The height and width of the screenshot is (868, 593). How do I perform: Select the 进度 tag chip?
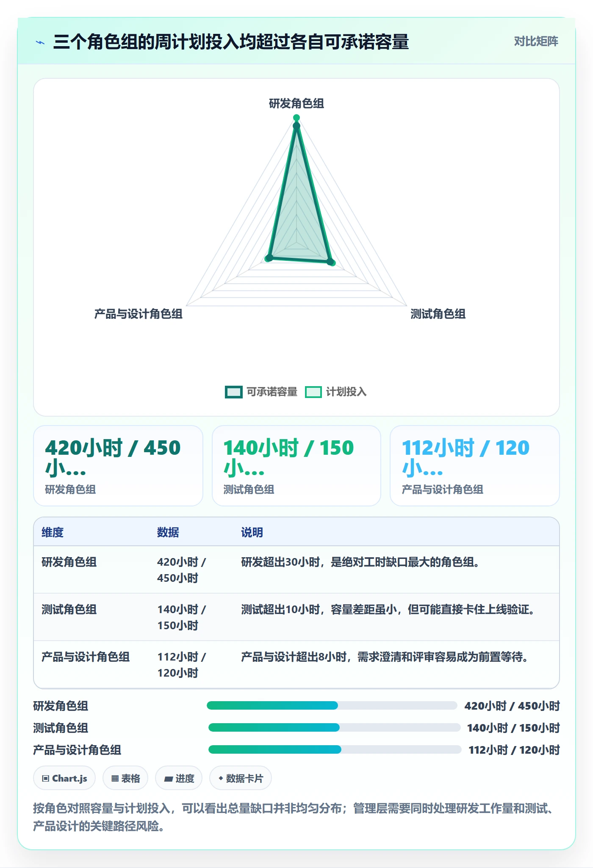(x=179, y=778)
